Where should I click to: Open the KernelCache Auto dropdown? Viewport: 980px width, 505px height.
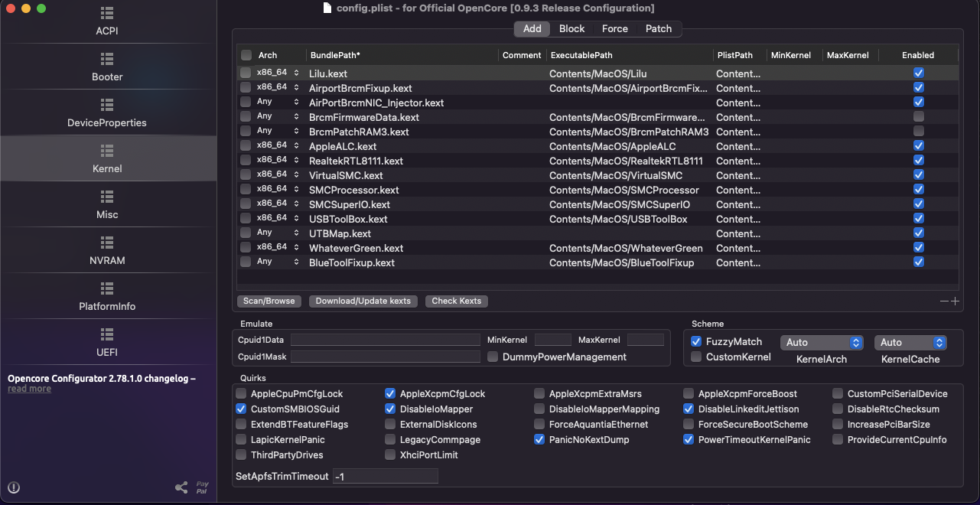point(910,343)
